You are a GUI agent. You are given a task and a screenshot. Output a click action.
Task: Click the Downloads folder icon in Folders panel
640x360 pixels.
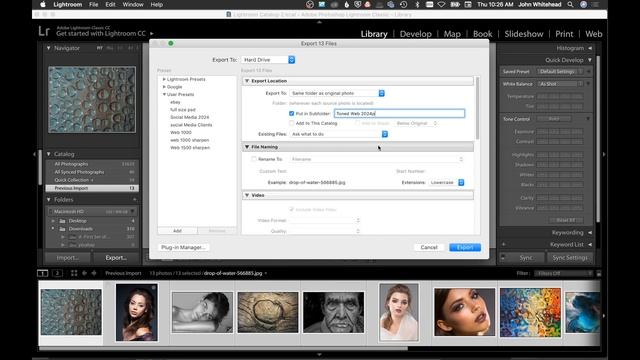click(62, 229)
